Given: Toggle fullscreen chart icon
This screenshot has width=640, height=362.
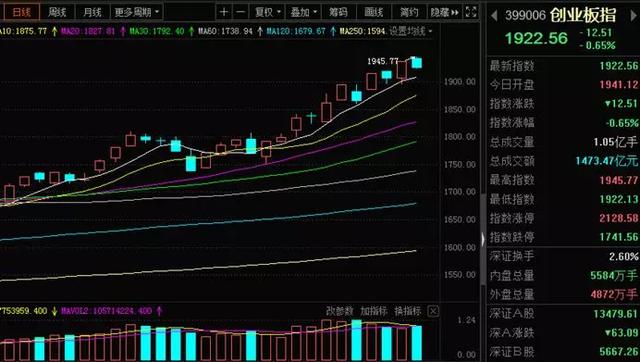Looking at the screenshot, I should 471,12.
